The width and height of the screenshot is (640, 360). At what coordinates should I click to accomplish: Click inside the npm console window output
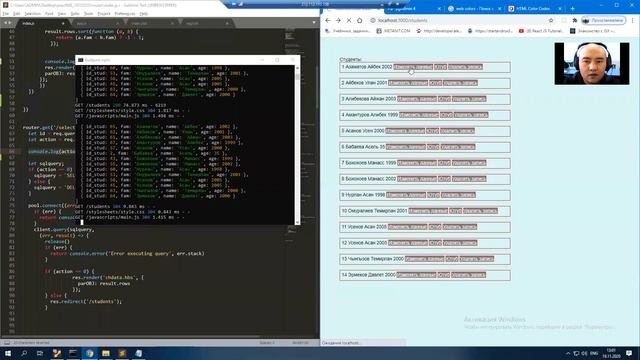coord(184,144)
